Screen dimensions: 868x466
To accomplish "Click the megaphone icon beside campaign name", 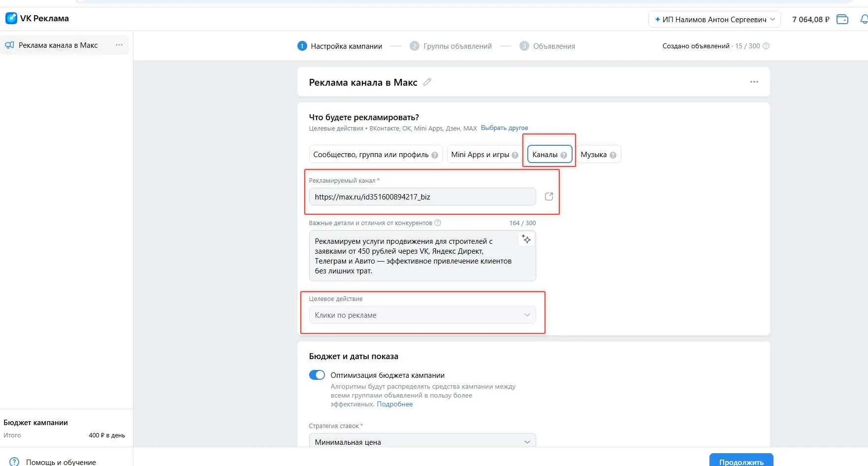I will [x=9, y=45].
